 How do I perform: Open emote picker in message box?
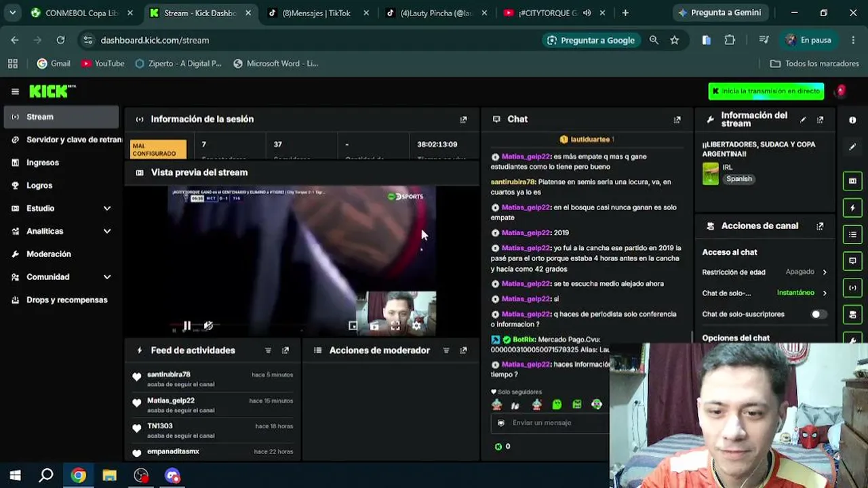tap(501, 423)
